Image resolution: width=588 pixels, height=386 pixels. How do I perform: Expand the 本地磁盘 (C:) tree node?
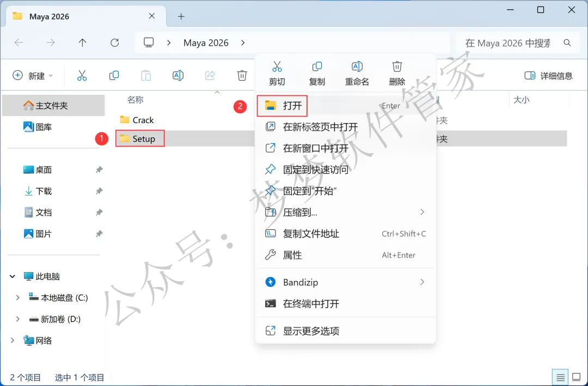[x=17, y=297]
